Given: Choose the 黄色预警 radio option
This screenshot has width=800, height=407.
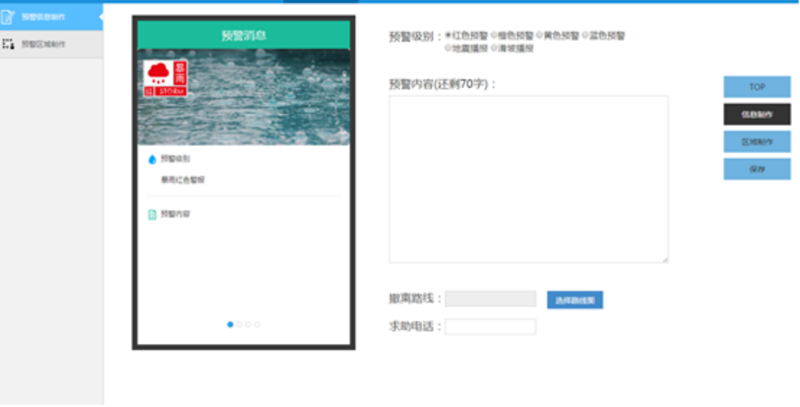Looking at the screenshot, I should (x=540, y=35).
